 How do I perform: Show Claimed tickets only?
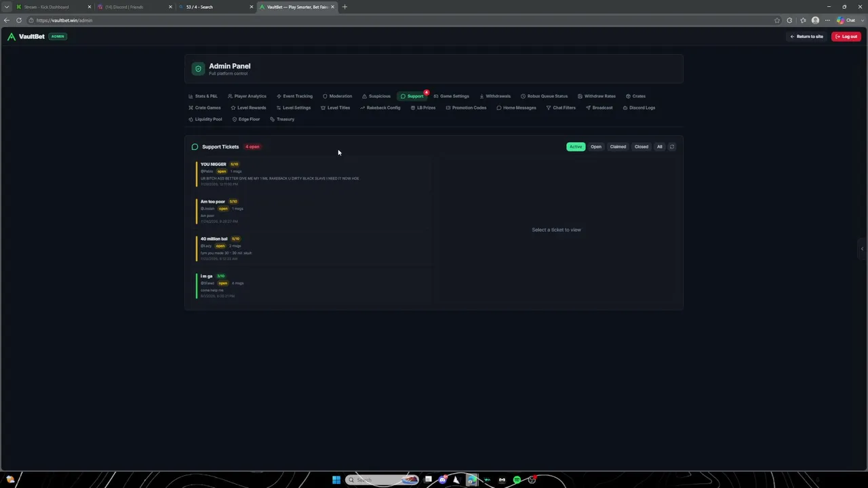click(618, 146)
